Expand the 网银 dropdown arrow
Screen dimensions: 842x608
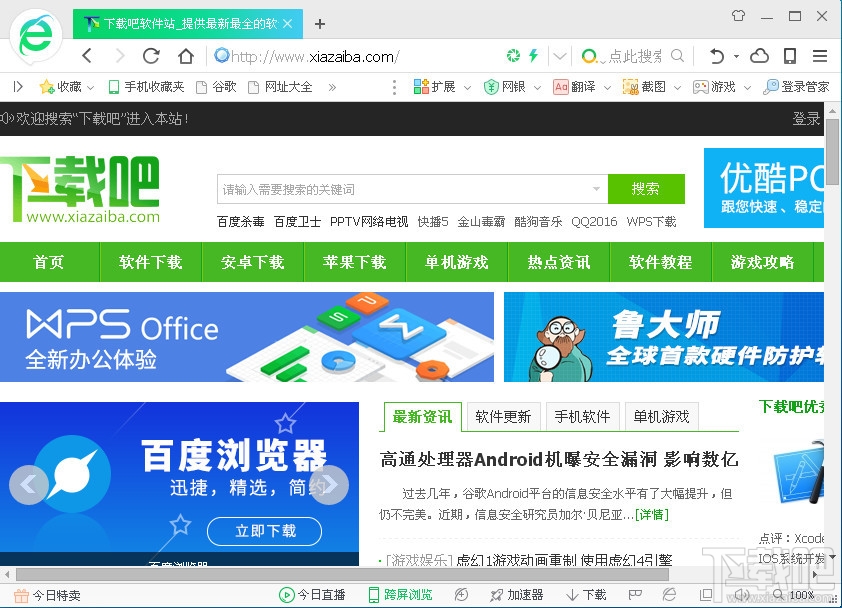[537, 87]
